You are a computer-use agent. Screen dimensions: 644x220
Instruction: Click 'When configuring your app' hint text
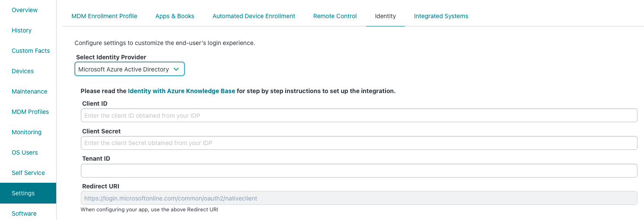150,210
